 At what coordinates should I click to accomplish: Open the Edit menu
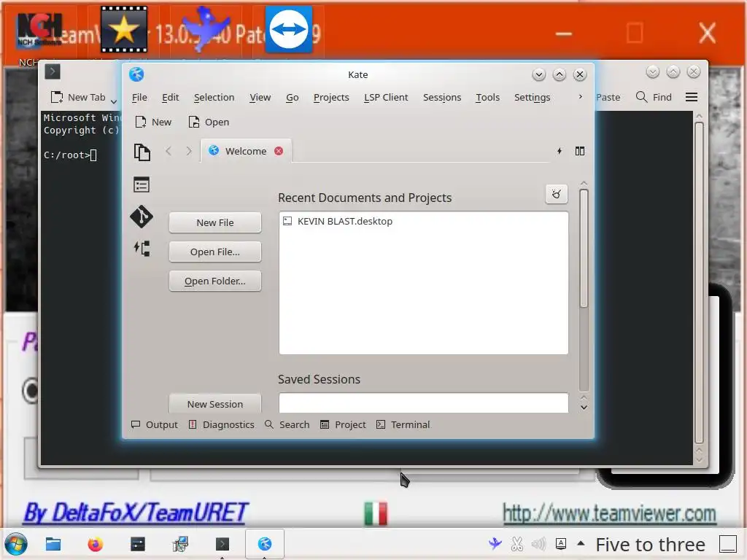click(x=170, y=97)
